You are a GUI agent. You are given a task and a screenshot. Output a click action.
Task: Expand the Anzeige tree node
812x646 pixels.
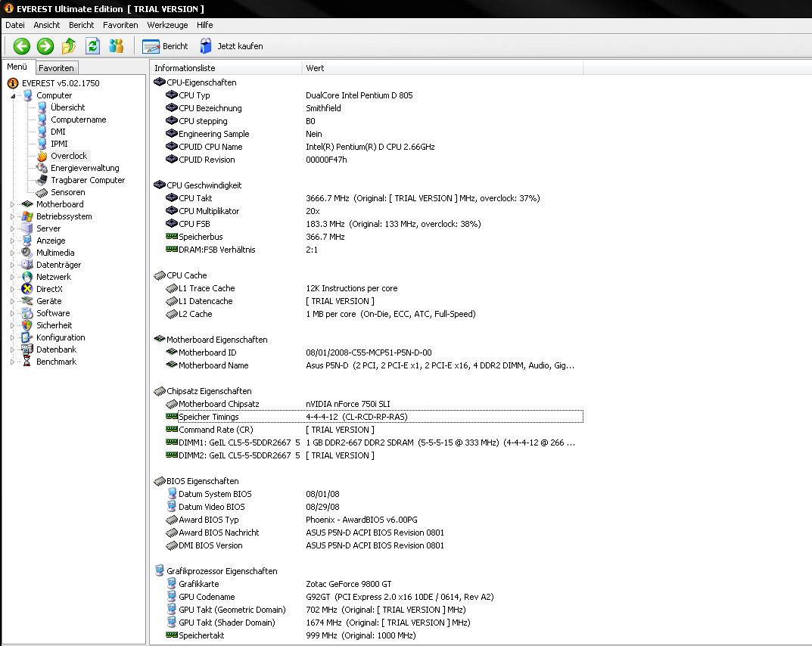pyautogui.click(x=12, y=241)
